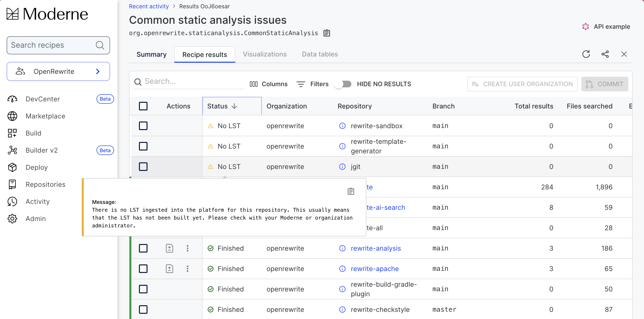Open the API example link
Image resolution: width=644 pixels, height=319 pixels.
[606, 27]
